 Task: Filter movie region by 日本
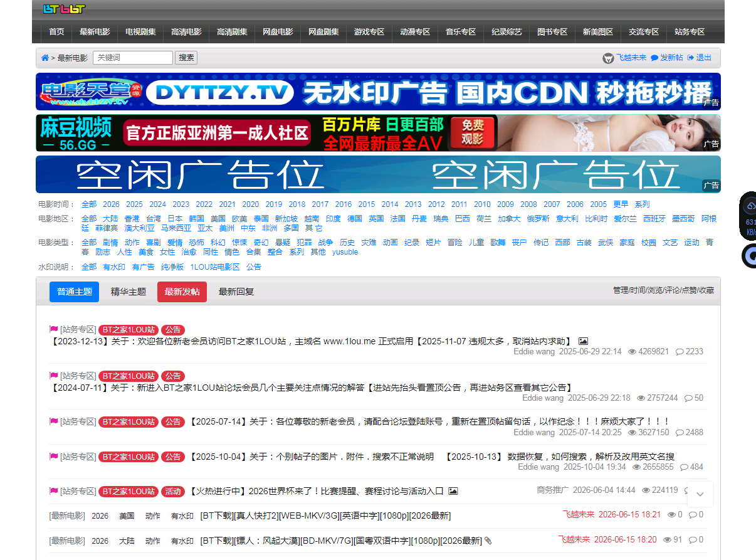click(175, 219)
